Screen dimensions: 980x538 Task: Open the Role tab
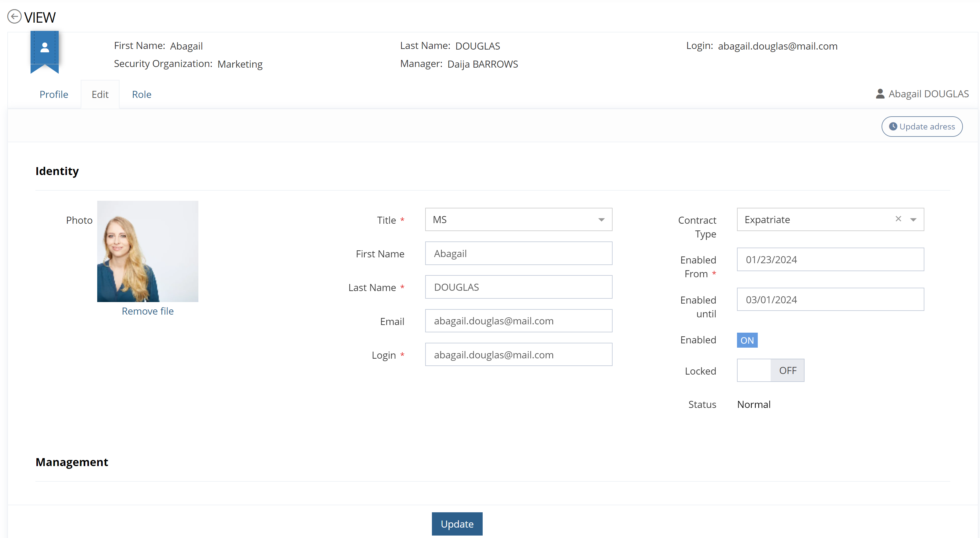142,95
